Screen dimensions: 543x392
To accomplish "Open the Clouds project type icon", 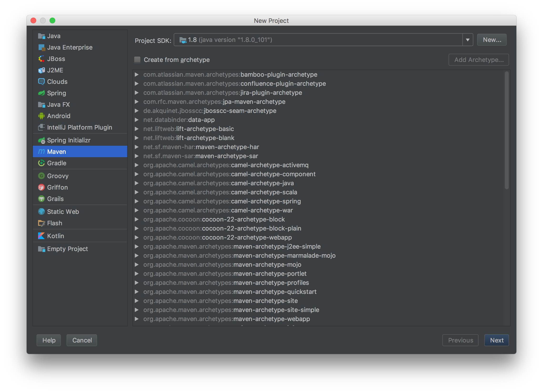I will click(x=41, y=82).
